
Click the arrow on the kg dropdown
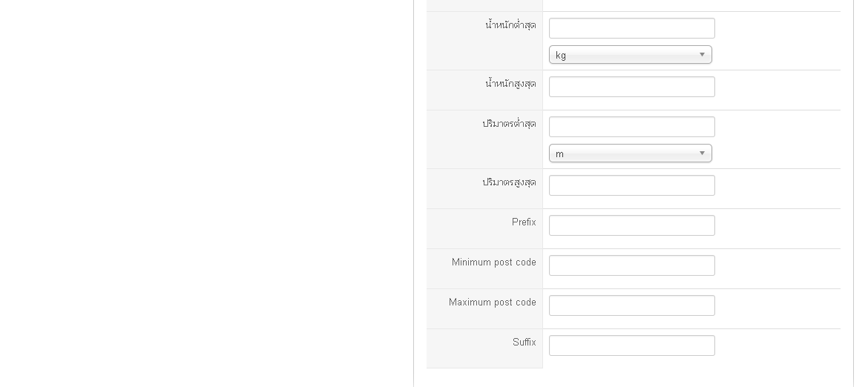pos(702,55)
